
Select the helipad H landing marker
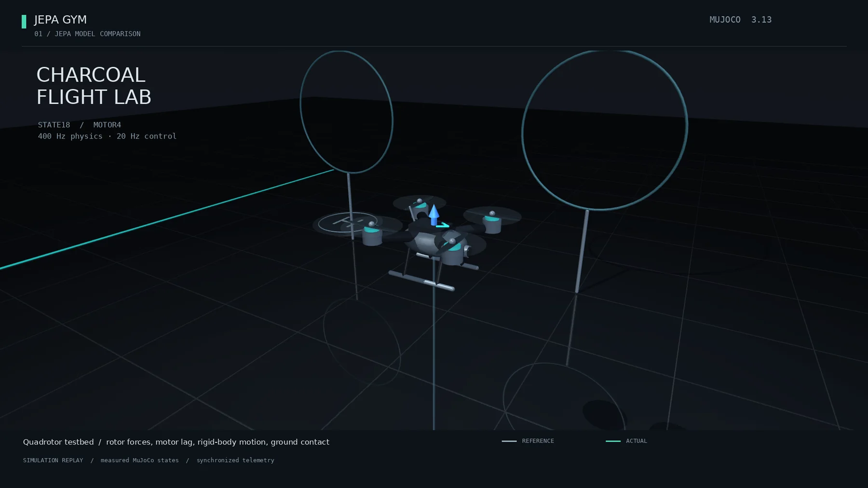(x=347, y=222)
